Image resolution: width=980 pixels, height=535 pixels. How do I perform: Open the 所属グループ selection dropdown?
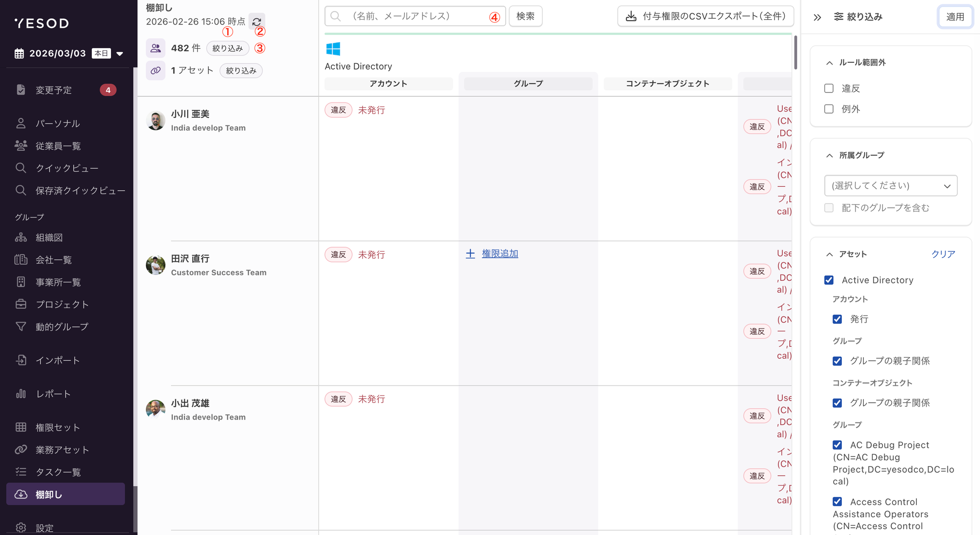(x=891, y=186)
